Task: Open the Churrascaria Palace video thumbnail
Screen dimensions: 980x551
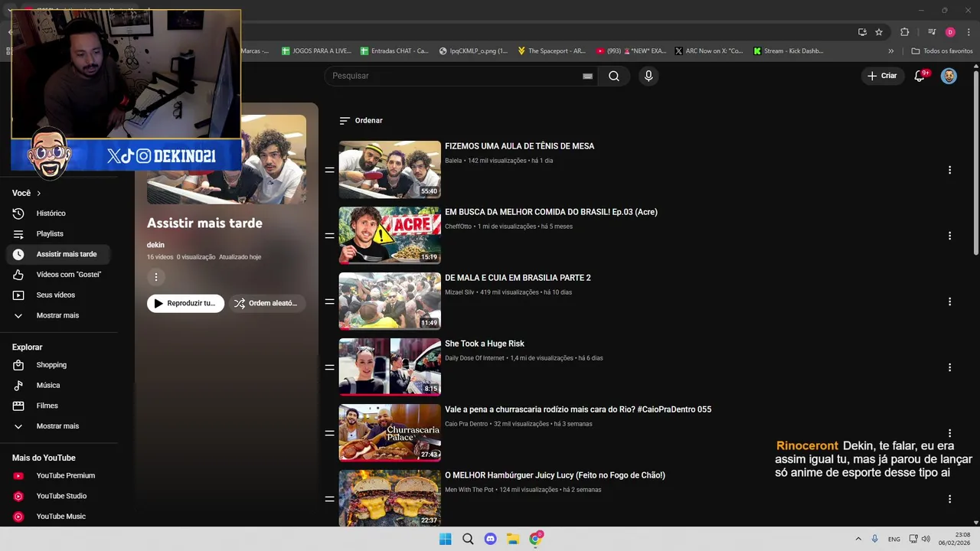Action: tap(390, 432)
